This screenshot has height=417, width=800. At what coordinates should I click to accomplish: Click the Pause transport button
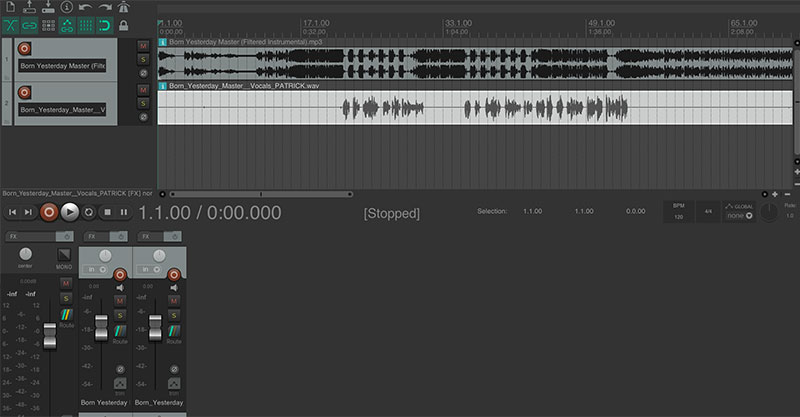(x=124, y=212)
